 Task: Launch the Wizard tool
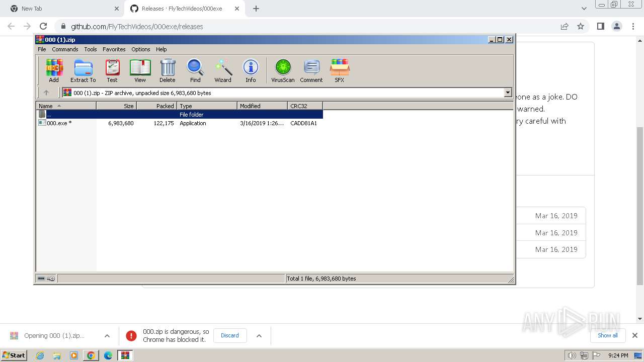[x=223, y=70]
